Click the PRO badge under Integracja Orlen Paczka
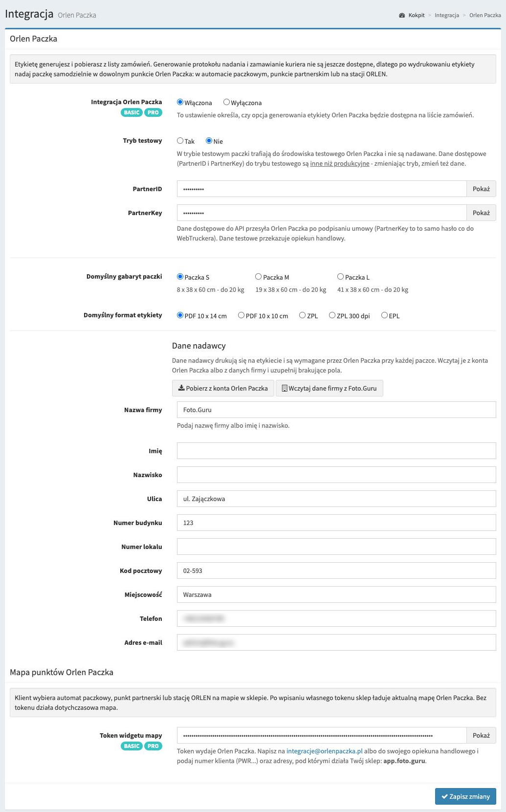The width and height of the screenshot is (506, 812). (153, 112)
